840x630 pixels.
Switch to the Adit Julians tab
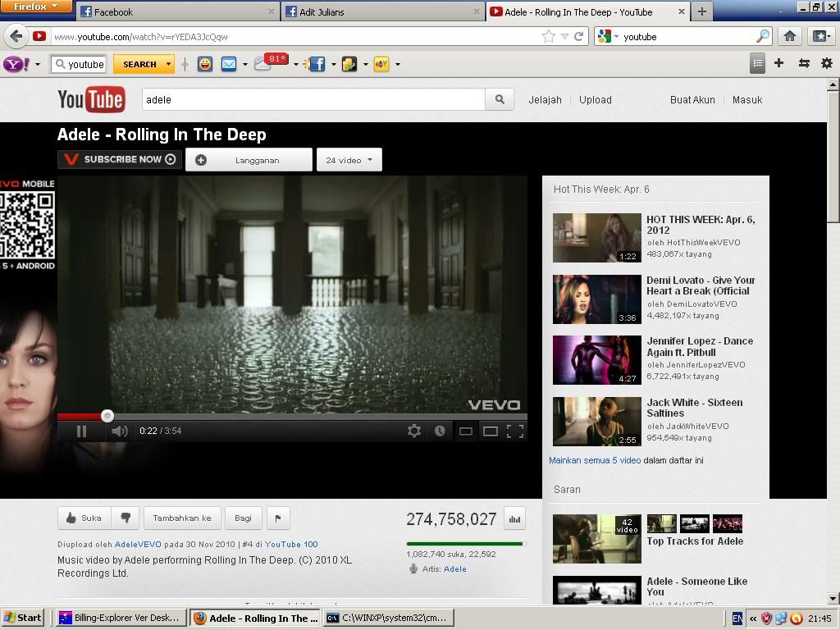382,11
